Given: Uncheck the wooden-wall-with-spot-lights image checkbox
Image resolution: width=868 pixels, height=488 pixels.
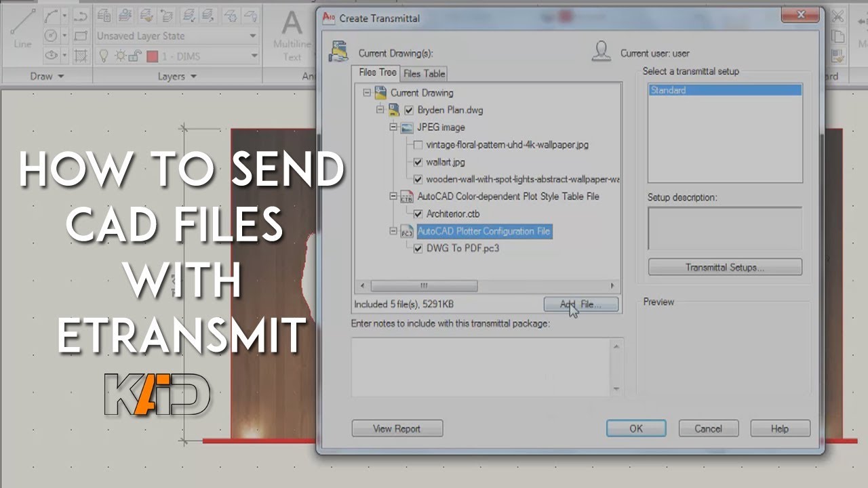Looking at the screenshot, I should pos(418,180).
